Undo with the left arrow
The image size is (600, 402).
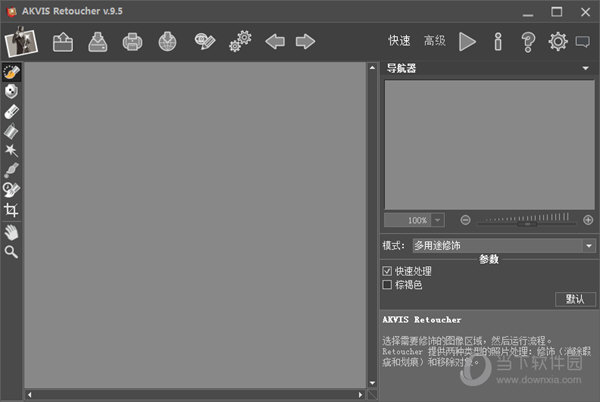(275, 41)
